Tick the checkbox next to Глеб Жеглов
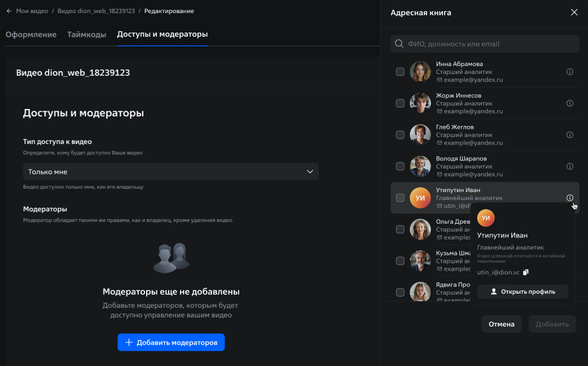This screenshot has width=588, height=366. pyautogui.click(x=400, y=135)
